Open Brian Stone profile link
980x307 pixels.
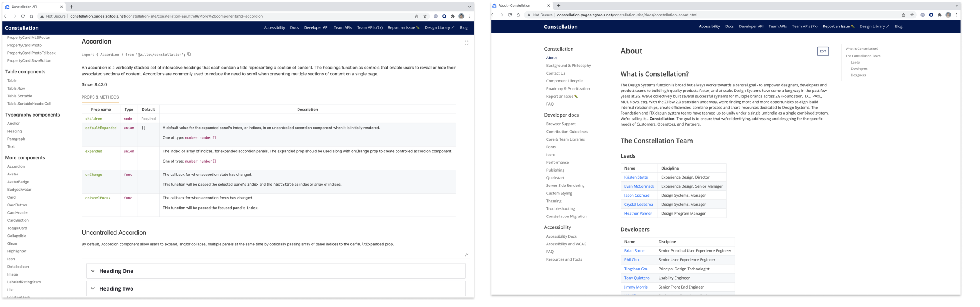point(634,251)
